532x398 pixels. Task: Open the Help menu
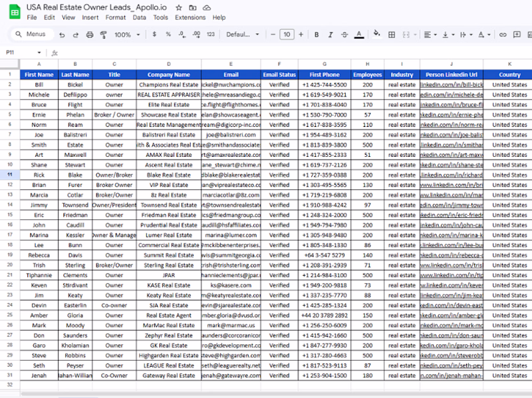tap(219, 18)
